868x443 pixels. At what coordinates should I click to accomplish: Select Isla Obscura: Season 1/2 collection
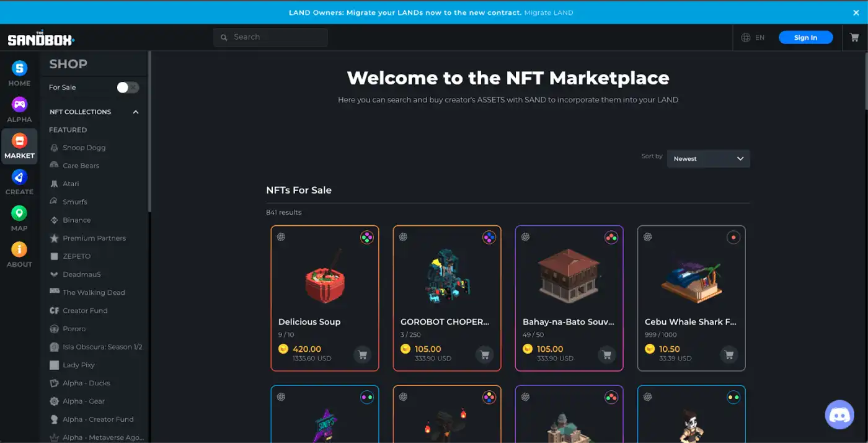pyautogui.click(x=102, y=347)
